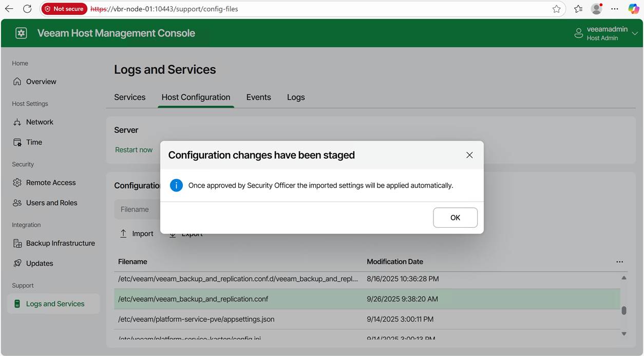Open Backup Infrastructure integration page

pos(60,243)
